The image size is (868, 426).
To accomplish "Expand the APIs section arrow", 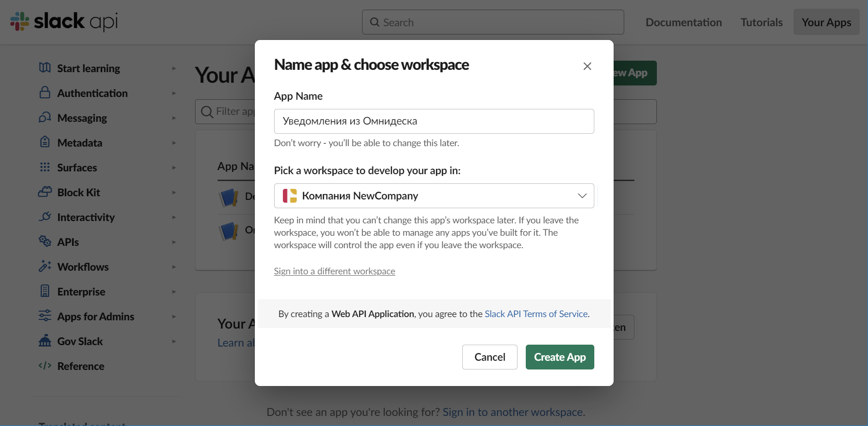I will coord(174,242).
